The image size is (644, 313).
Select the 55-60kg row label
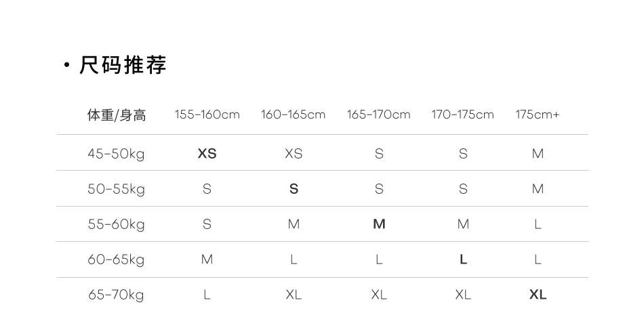click(116, 224)
